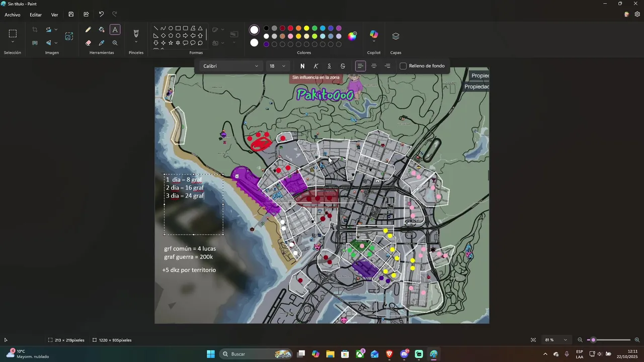
Task: Select the Magnifier tool
Action: click(115, 43)
